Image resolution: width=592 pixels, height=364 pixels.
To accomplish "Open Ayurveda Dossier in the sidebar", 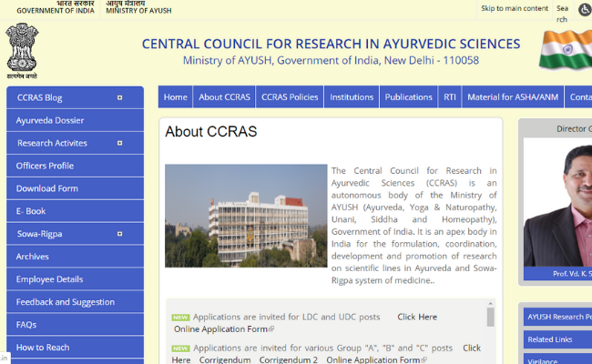I will click(x=50, y=120).
